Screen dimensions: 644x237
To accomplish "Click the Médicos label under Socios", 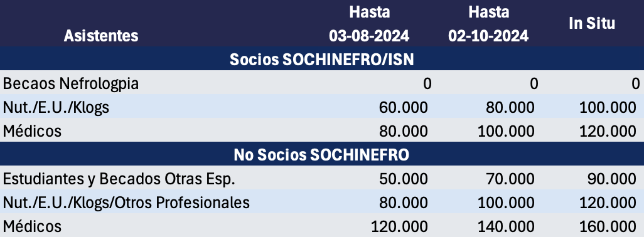I will point(32,131).
